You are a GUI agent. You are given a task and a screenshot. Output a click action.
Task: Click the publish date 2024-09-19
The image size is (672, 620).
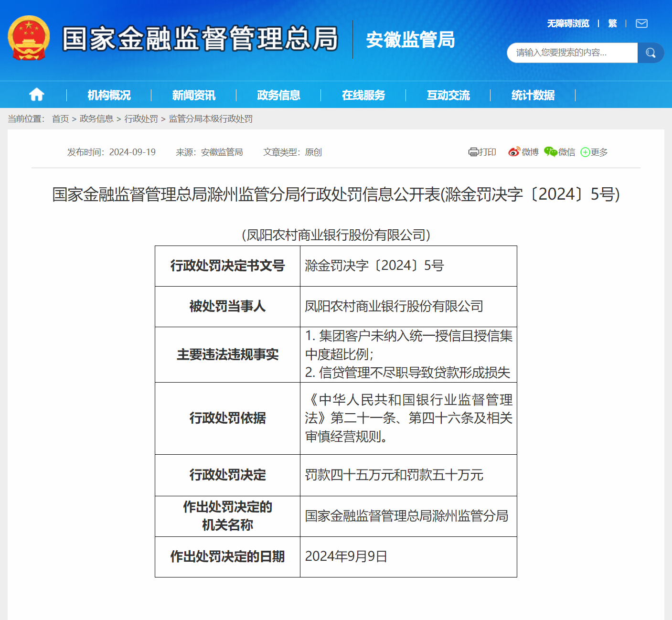point(132,152)
